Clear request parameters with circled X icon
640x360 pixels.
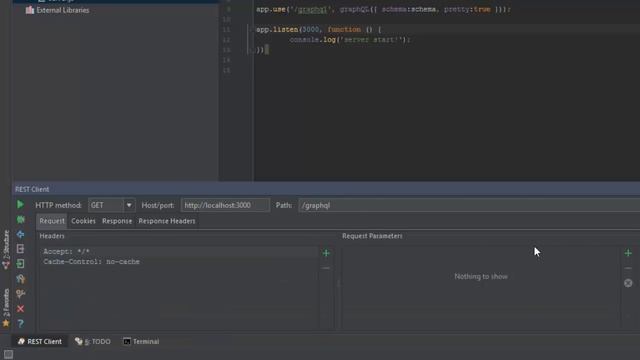tap(628, 283)
